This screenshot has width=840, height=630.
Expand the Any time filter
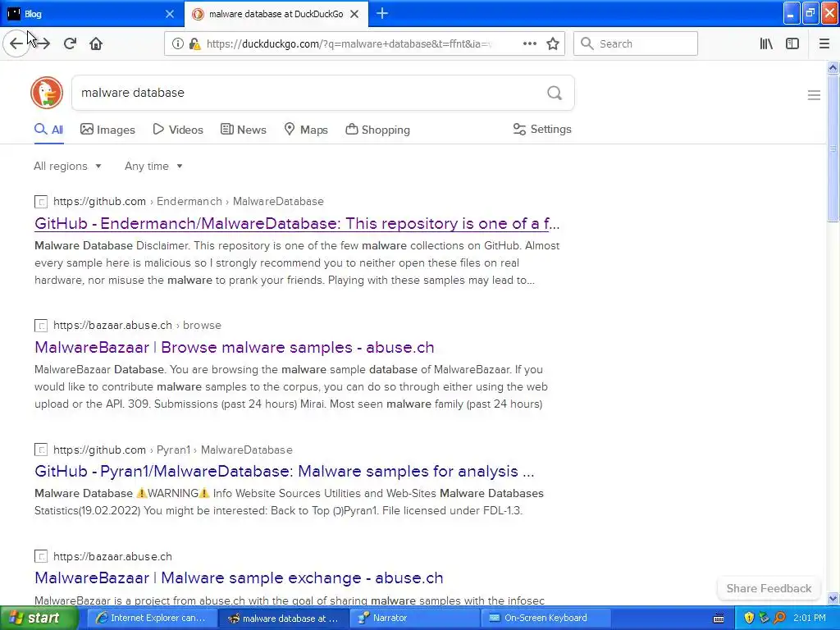point(153,166)
